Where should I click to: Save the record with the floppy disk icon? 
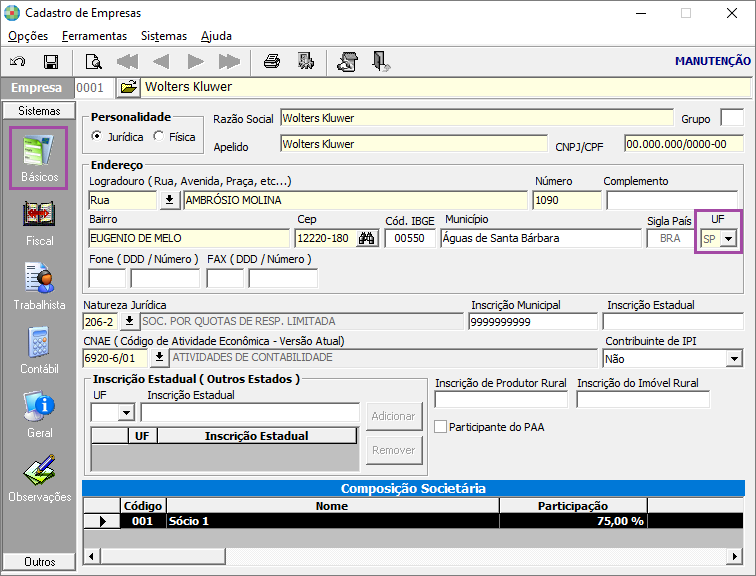51,62
